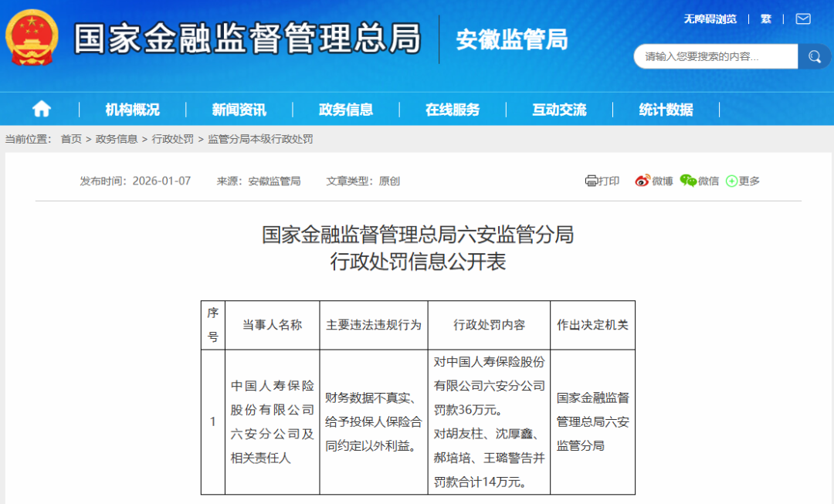This screenshot has height=504, width=834.
Task: Share the article via the 微博 Weibo icon
Action: pyautogui.click(x=653, y=180)
